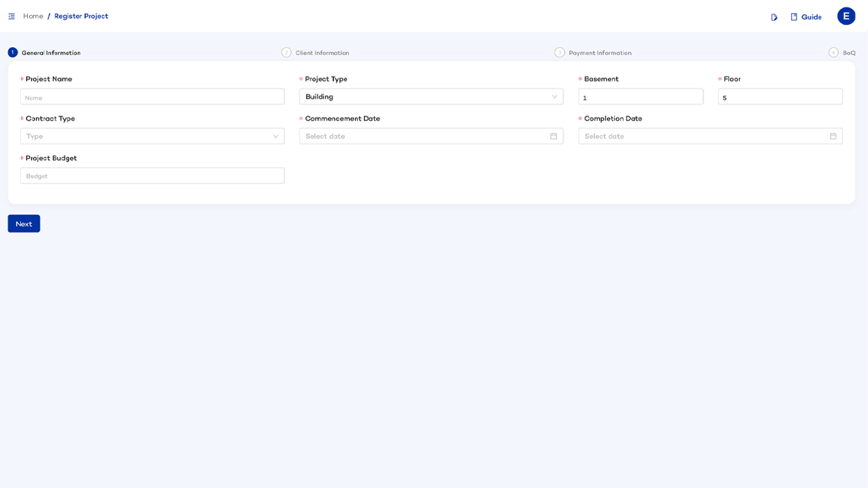This screenshot has height=488, width=868.
Task: Click the Completion Date calendar icon
Action: (833, 136)
